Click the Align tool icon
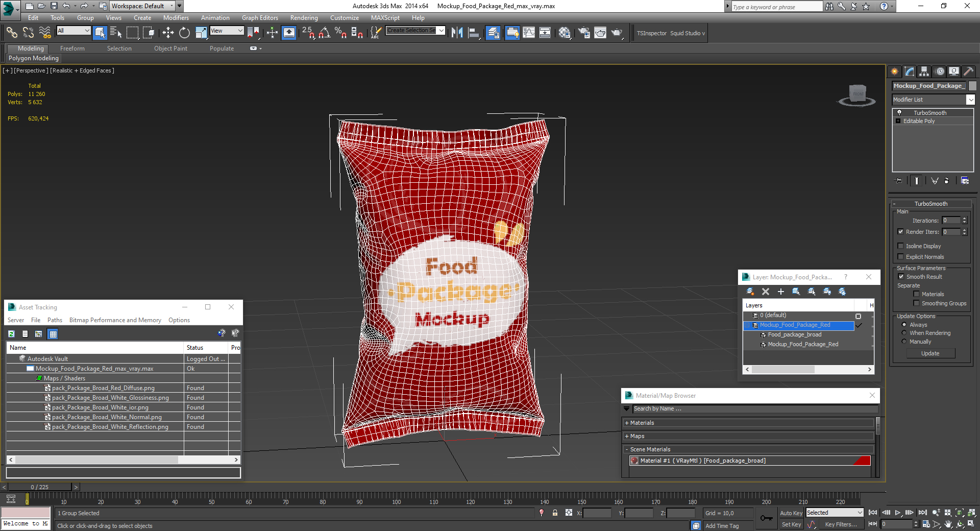The width and height of the screenshot is (980, 531). 474,33
